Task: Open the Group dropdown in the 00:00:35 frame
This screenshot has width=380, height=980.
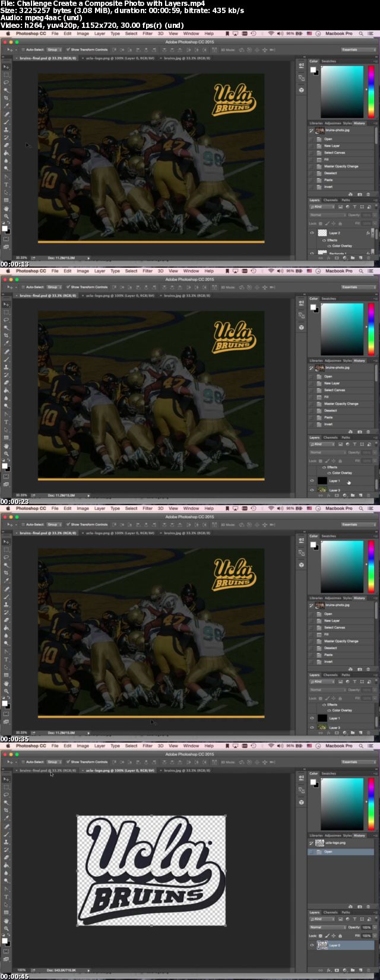Action: [54, 525]
